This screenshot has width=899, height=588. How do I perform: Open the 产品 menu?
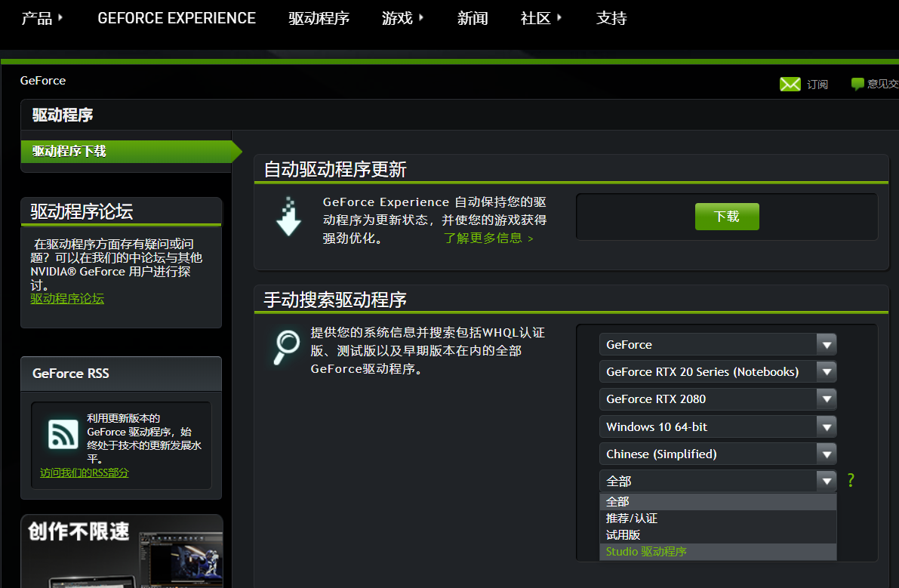tap(42, 18)
